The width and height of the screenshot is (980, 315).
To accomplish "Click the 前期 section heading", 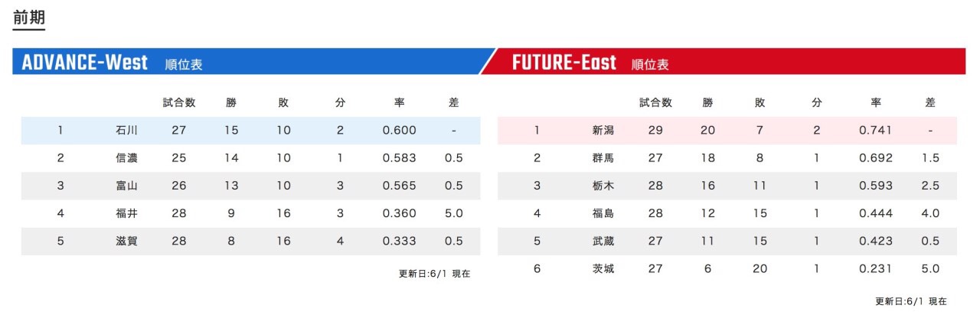I will point(29,18).
